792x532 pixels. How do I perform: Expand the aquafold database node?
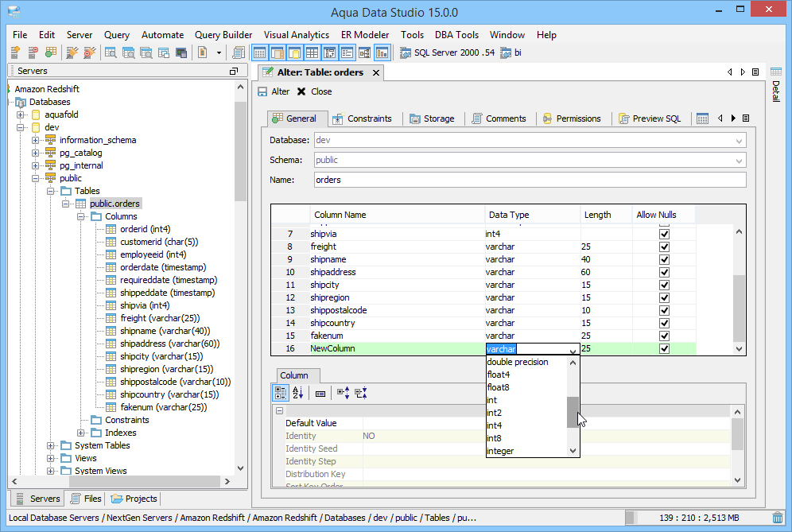coord(21,115)
